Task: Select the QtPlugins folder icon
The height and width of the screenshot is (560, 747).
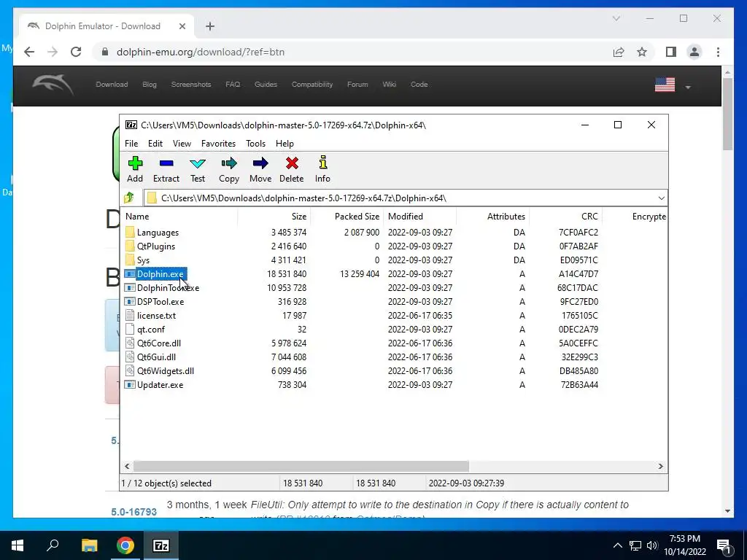Action: 130,246
